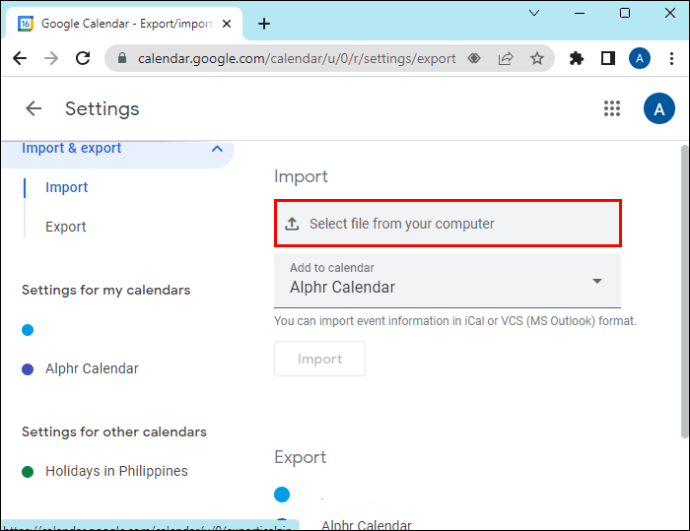
Task: Open Holidays in Philippines calendar settings
Action: click(116, 471)
